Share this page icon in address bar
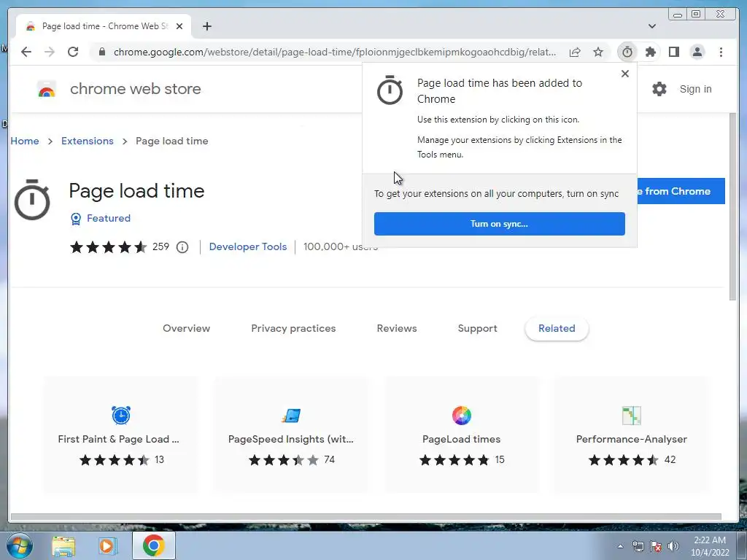This screenshot has height=560, width=747. 575,52
